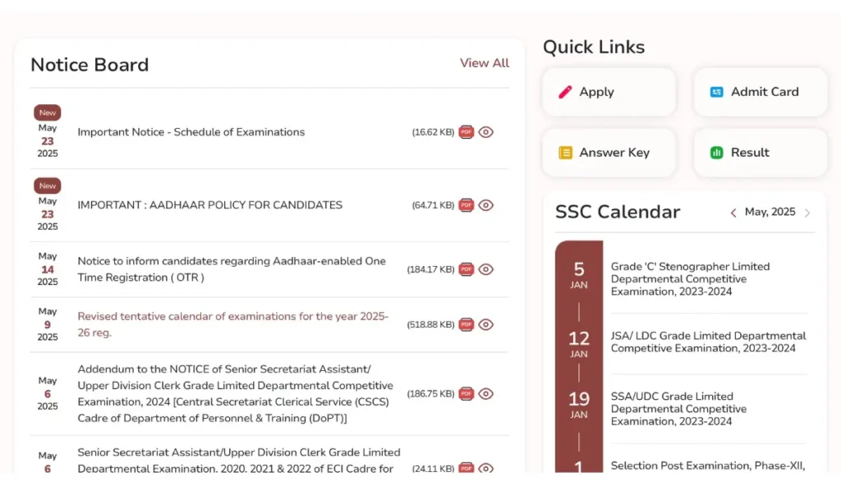Open PDF icon for Revised tentative calendar notice
841x504 pixels.
(466, 324)
